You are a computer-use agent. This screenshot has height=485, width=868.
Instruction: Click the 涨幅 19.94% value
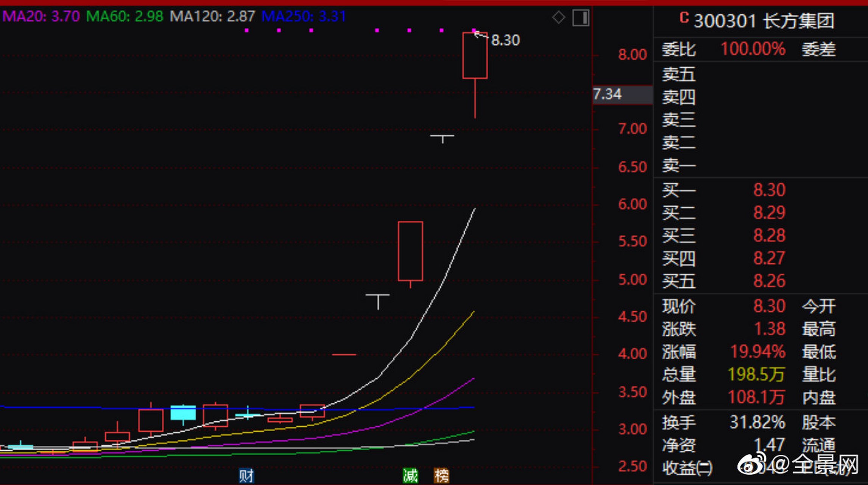[x=757, y=352]
